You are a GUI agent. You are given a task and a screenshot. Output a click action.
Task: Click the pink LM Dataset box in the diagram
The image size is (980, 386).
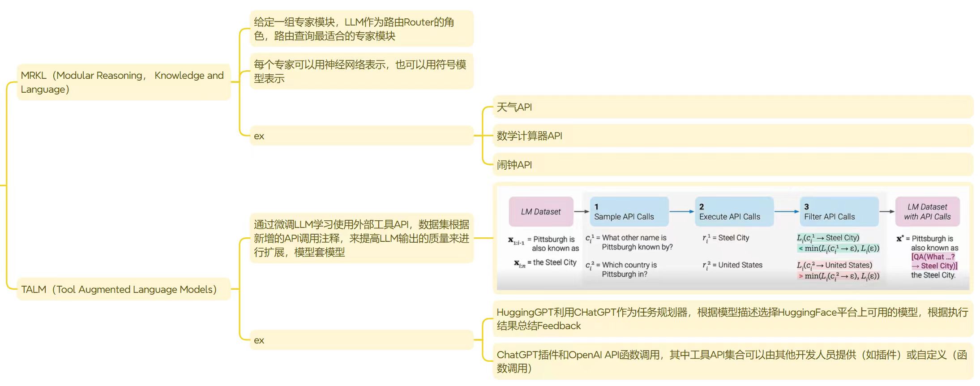coord(540,211)
